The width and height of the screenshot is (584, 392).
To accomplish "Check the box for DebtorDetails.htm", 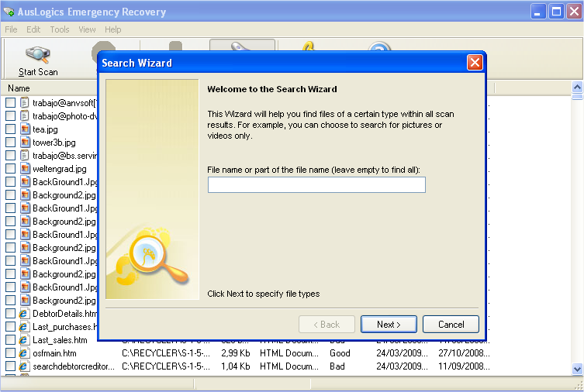I will point(10,314).
